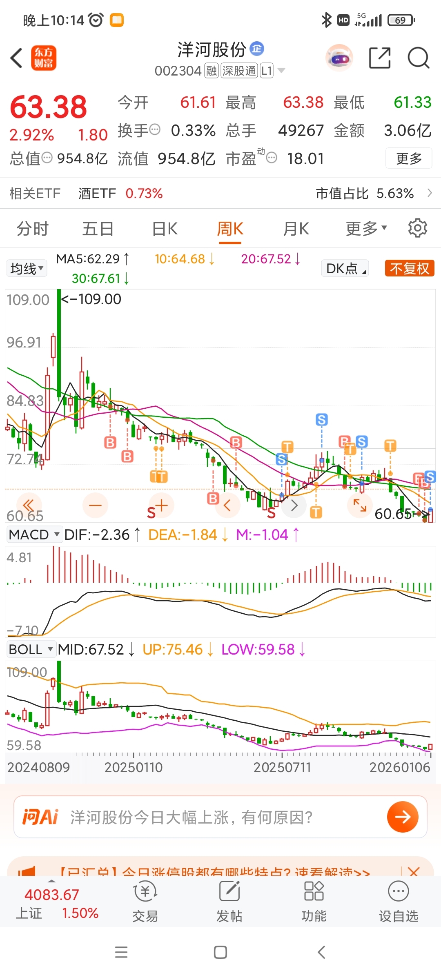
Task: Open the 交易 trade icon
Action: pyautogui.click(x=145, y=902)
